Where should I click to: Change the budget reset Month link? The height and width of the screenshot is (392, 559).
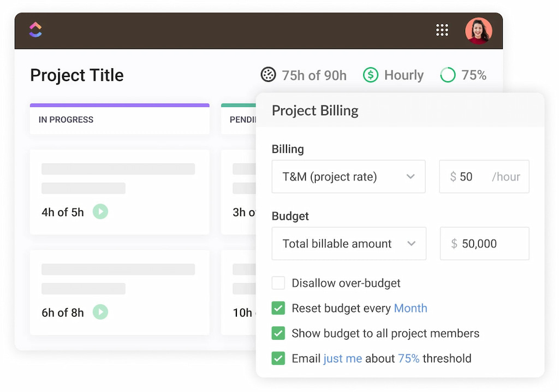[411, 308]
